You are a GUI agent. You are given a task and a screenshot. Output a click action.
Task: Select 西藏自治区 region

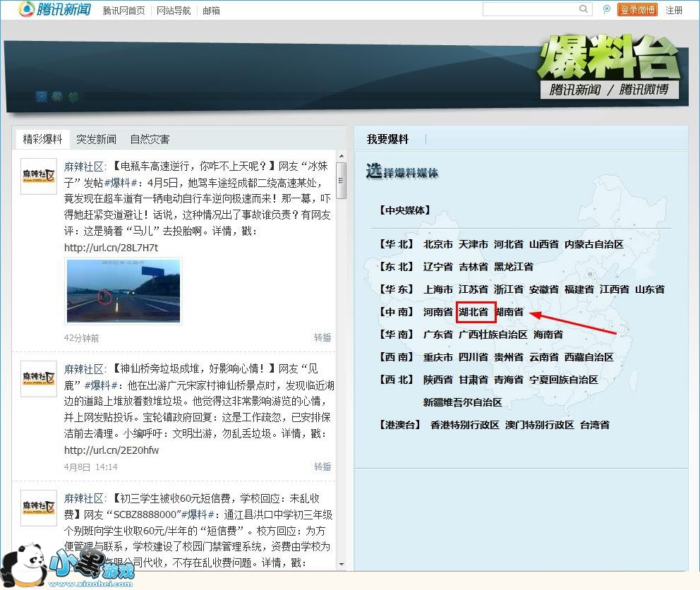click(589, 357)
